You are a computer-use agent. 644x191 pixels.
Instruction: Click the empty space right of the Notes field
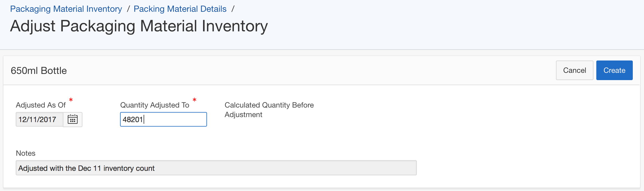click(x=519, y=168)
